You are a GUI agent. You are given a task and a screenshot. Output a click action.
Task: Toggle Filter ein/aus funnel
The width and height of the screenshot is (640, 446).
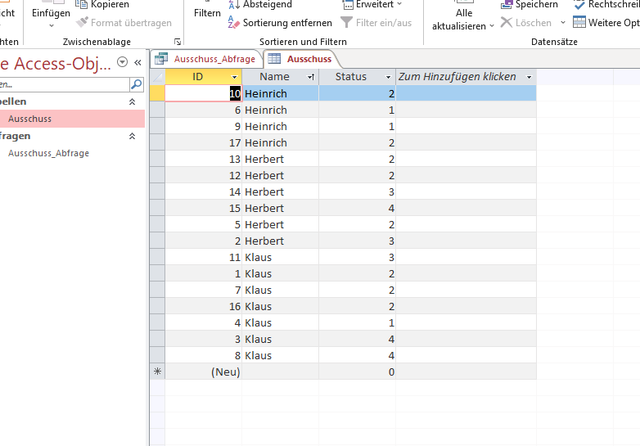tap(346, 22)
